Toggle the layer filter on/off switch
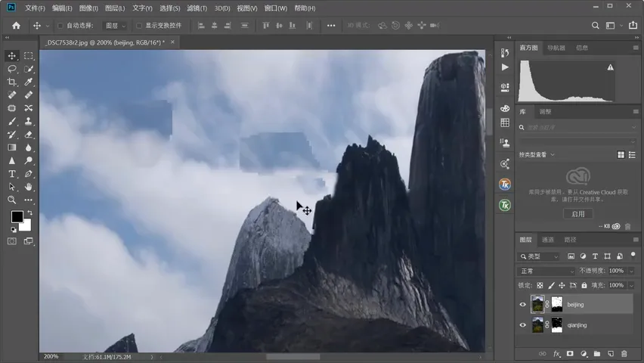644x363 pixels. click(x=633, y=255)
